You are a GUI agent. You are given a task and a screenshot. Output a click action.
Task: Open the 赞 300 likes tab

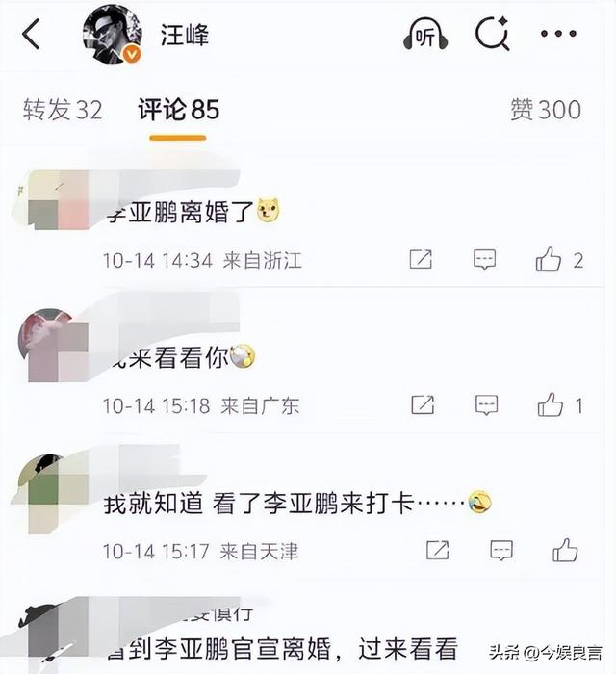[x=546, y=109]
